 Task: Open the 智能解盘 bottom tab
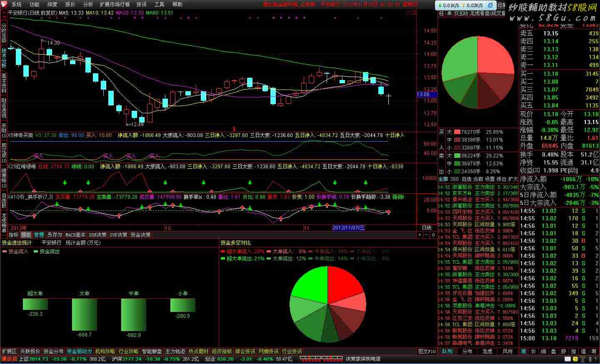(x=152, y=352)
